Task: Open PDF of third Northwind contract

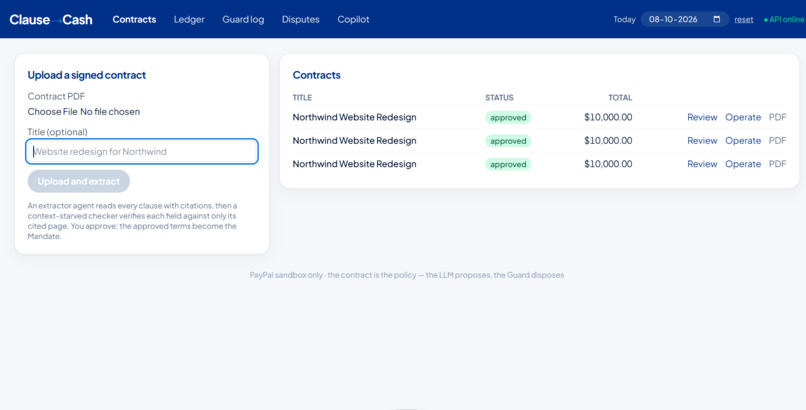Action: point(777,164)
